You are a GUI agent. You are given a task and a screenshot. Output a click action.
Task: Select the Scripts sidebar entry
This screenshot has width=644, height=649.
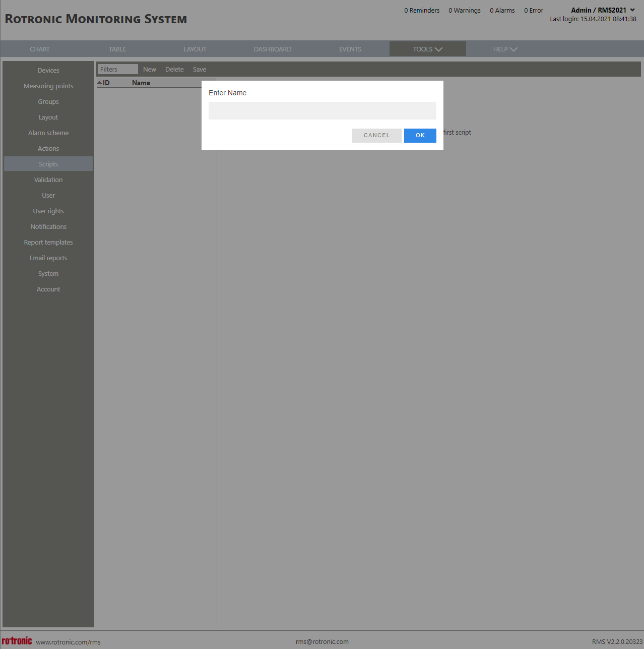(x=48, y=164)
